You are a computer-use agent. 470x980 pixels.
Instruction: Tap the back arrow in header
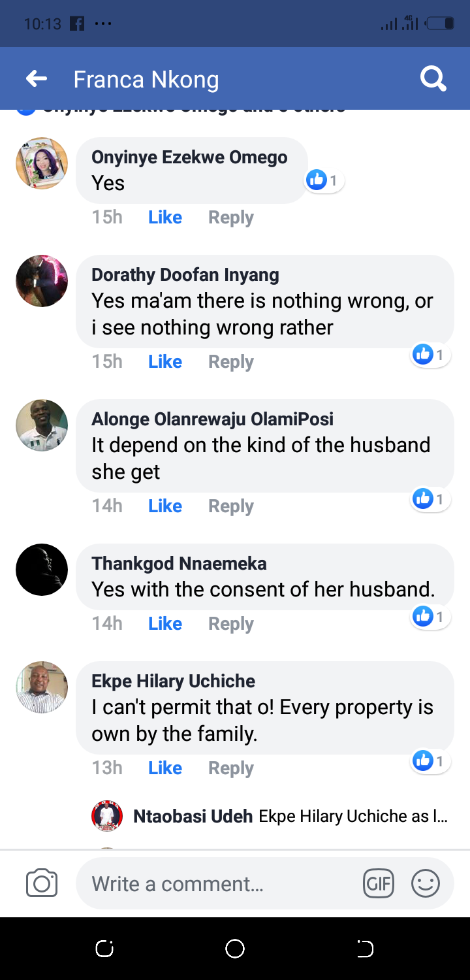pyautogui.click(x=37, y=79)
